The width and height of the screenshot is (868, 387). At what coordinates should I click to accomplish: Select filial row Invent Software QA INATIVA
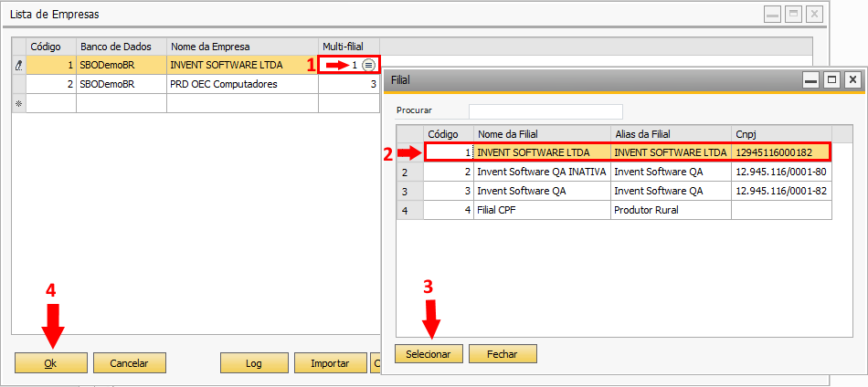[x=542, y=172]
